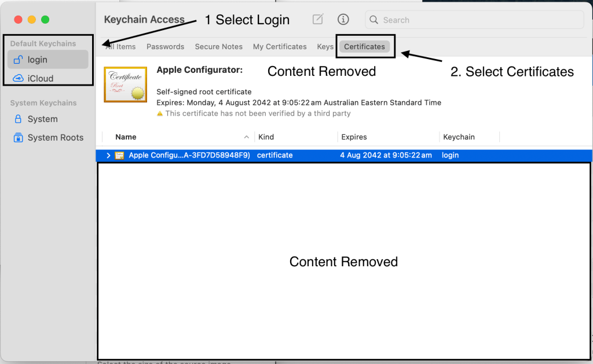
Task: Click the large certificate thumbnail image
Action: tap(125, 84)
